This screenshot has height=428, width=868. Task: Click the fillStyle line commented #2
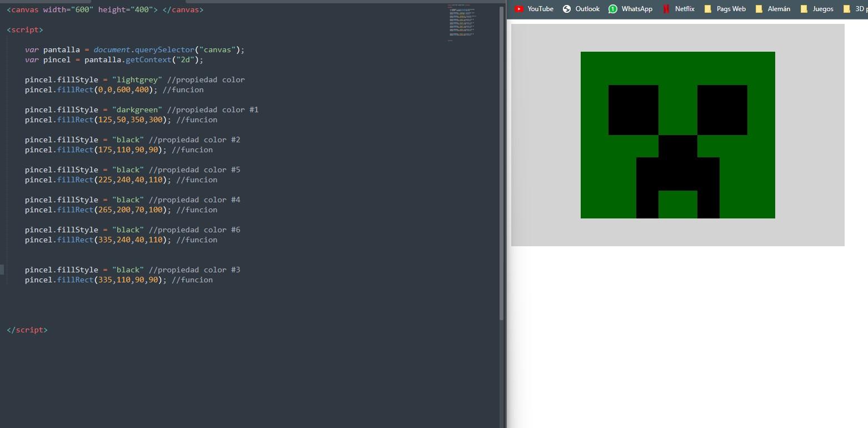pos(132,140)
